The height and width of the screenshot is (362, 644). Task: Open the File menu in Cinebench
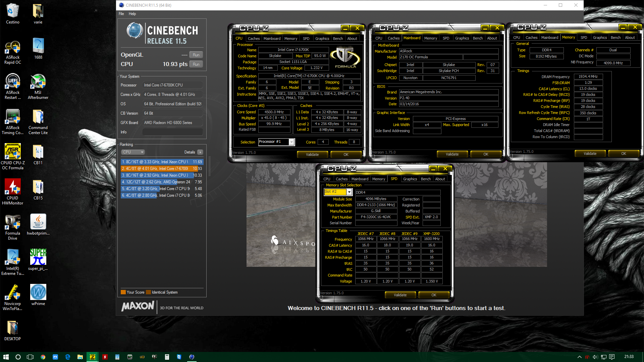pos(121,14)
